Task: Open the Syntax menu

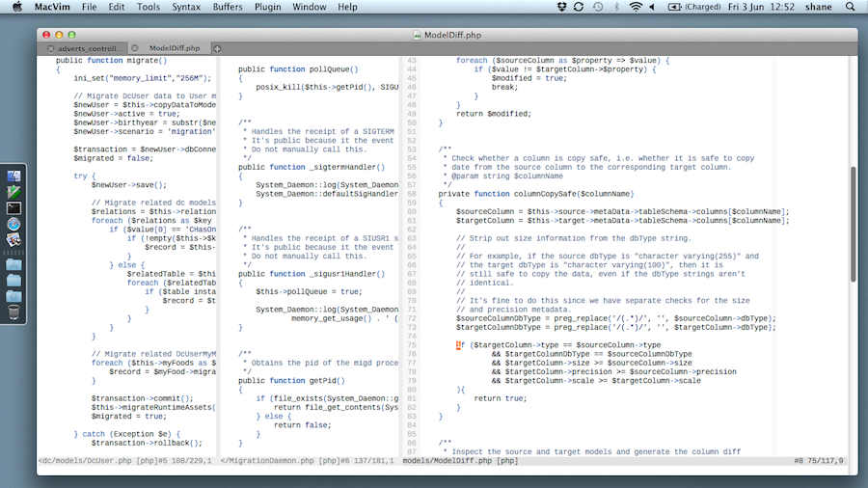Action: coord(186,7)
